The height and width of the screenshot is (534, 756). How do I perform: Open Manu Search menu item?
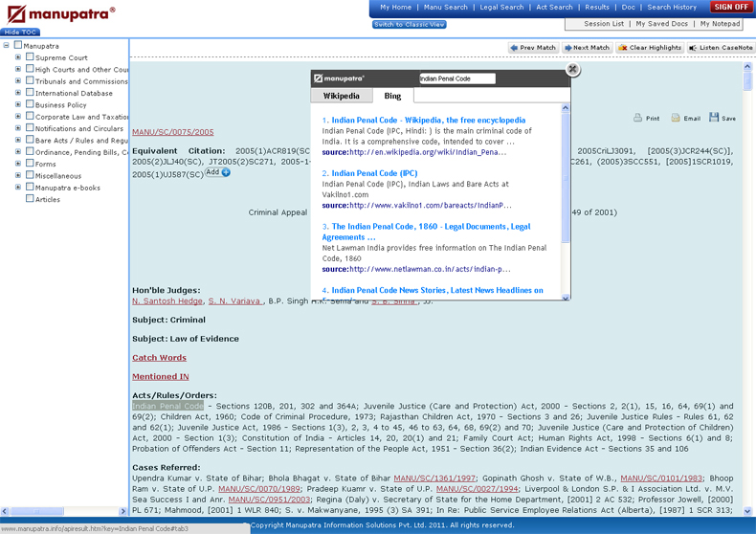[x=446, y=8]
